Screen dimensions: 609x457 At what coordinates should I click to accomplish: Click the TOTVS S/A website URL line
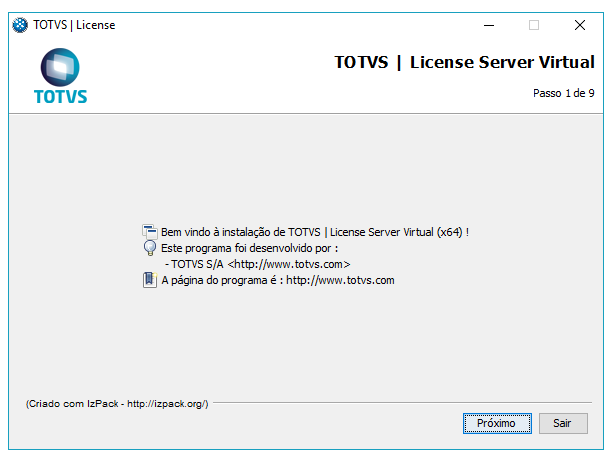[257, 264]
